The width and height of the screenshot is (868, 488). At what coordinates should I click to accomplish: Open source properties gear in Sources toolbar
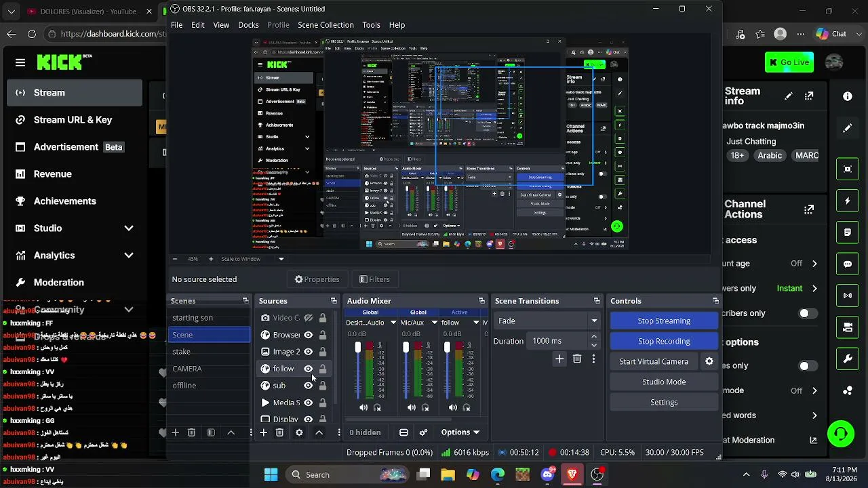point(299,432)
